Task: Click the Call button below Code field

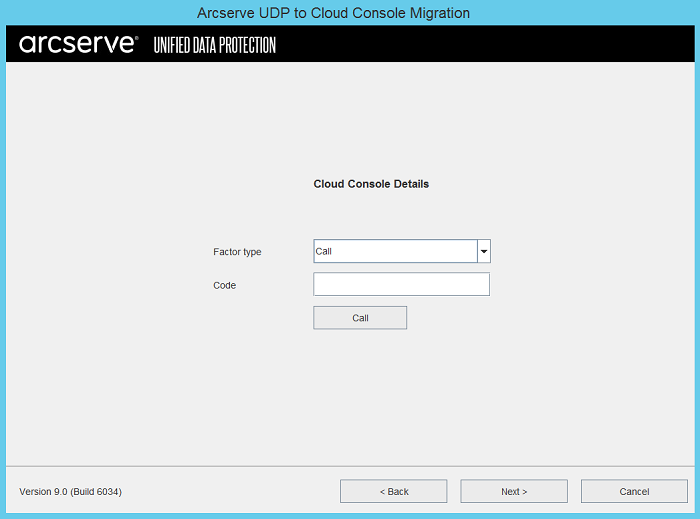Action: (x=360, y=318)
